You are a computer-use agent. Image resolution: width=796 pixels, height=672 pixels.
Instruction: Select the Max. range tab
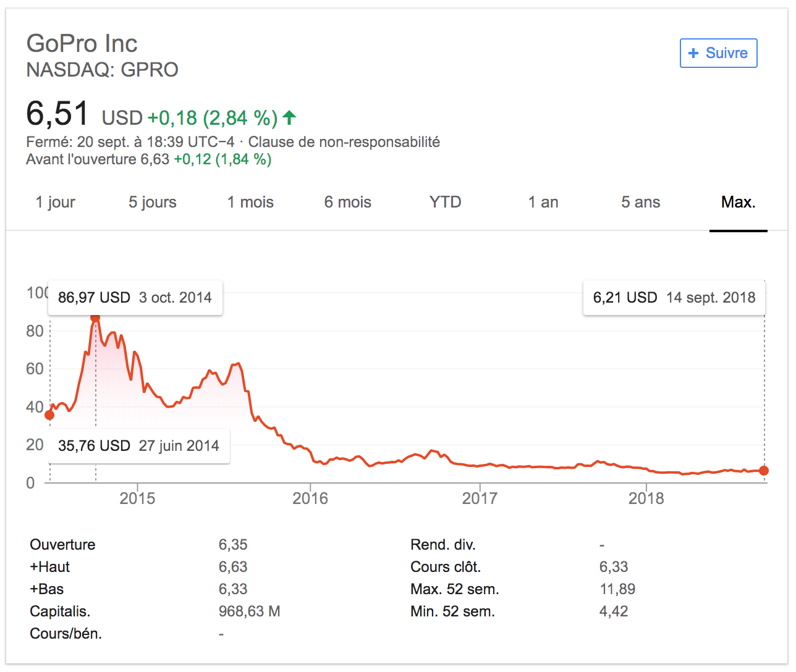(x=739, y=202)
